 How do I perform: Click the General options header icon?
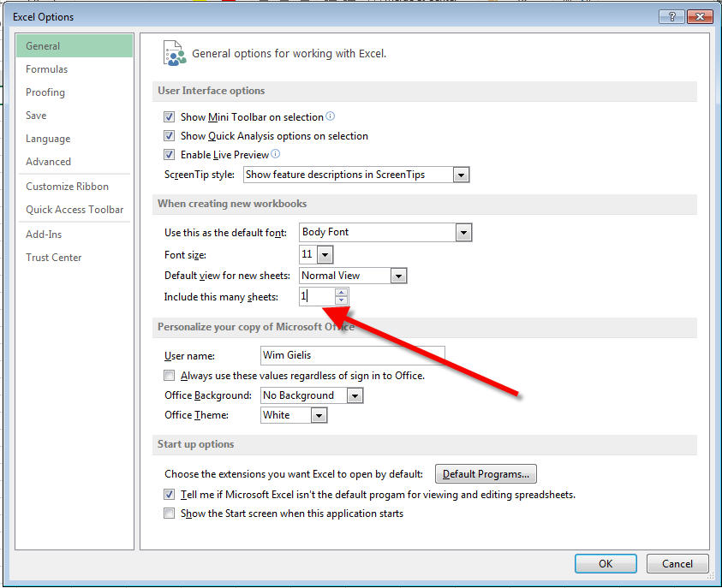[x=174, y=53]
